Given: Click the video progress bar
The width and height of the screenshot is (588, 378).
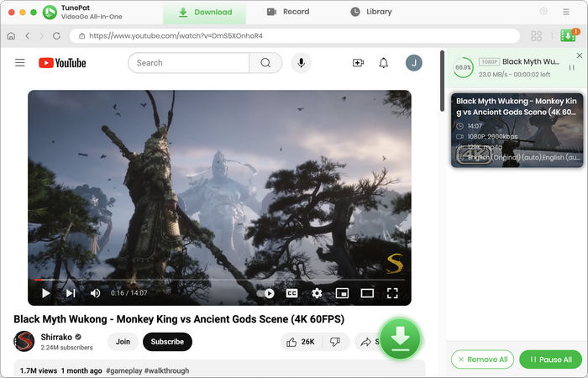Looking at the screenshot, I should [x=219, y=280].
